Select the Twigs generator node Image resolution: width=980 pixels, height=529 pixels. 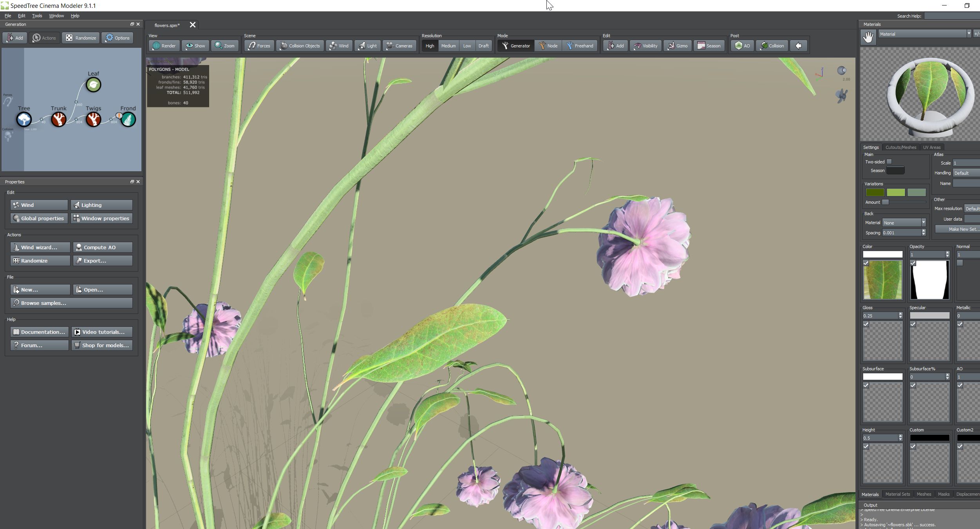(93, 119)
